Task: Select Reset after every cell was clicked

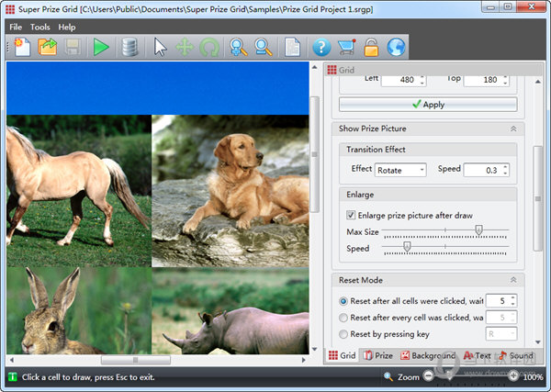Action: (x=343, y=318)
